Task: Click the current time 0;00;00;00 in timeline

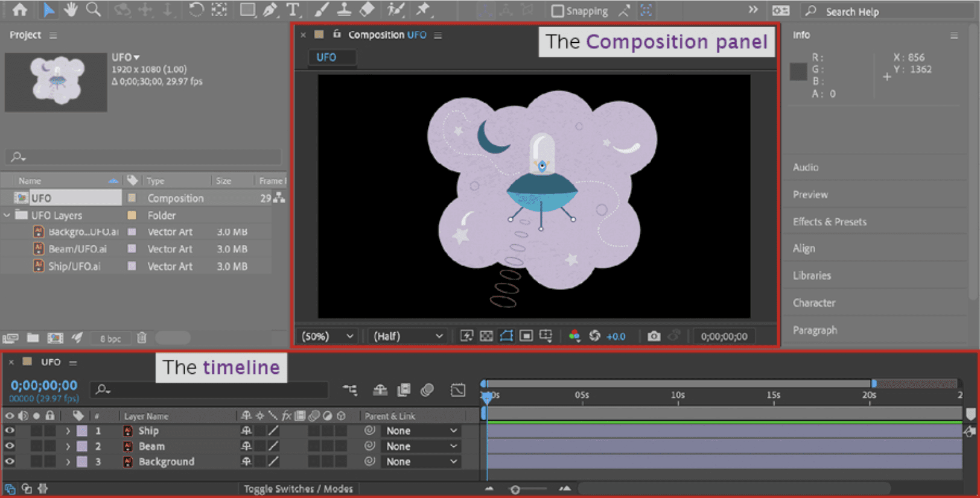Action: (44, 385)
